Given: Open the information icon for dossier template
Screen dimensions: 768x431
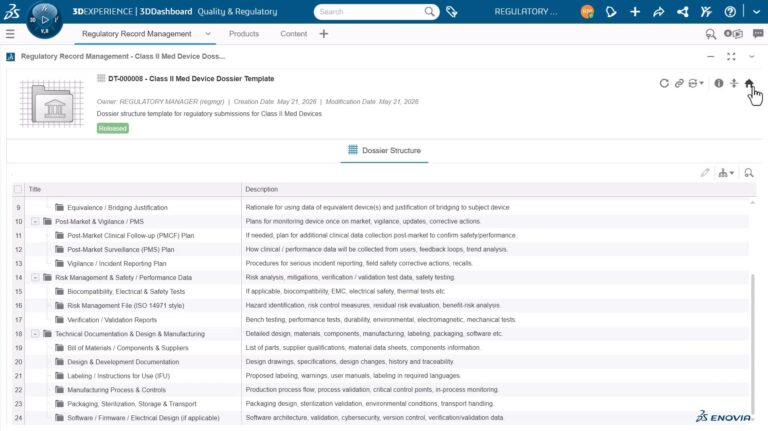Looking at the screenshot, I should (719, 83).
